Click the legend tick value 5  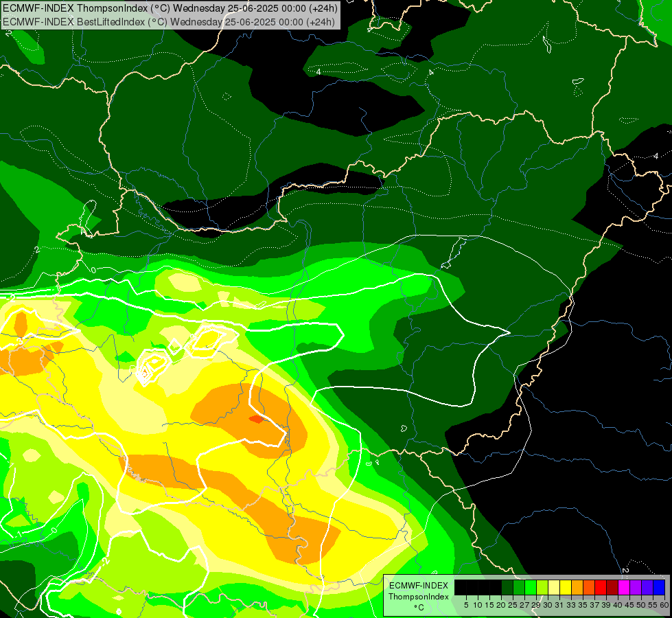(466, 605)
